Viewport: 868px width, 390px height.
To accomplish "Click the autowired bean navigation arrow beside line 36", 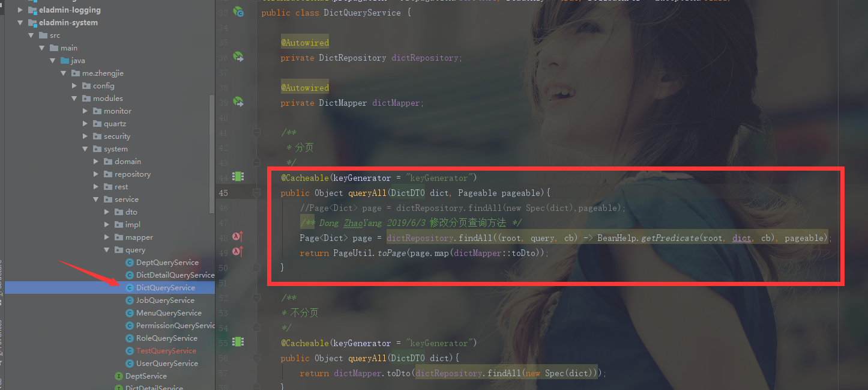I will pyautogui.click(x=238, y=56).
